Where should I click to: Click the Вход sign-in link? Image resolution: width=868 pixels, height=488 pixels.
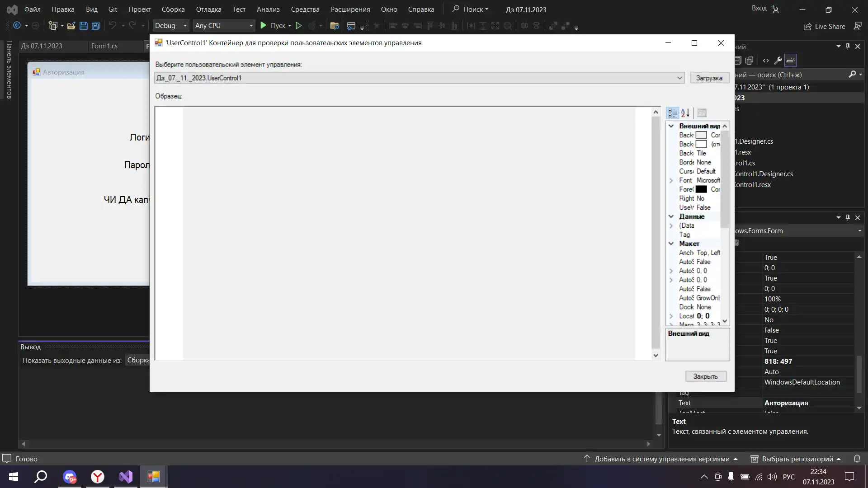coord(759,8)
